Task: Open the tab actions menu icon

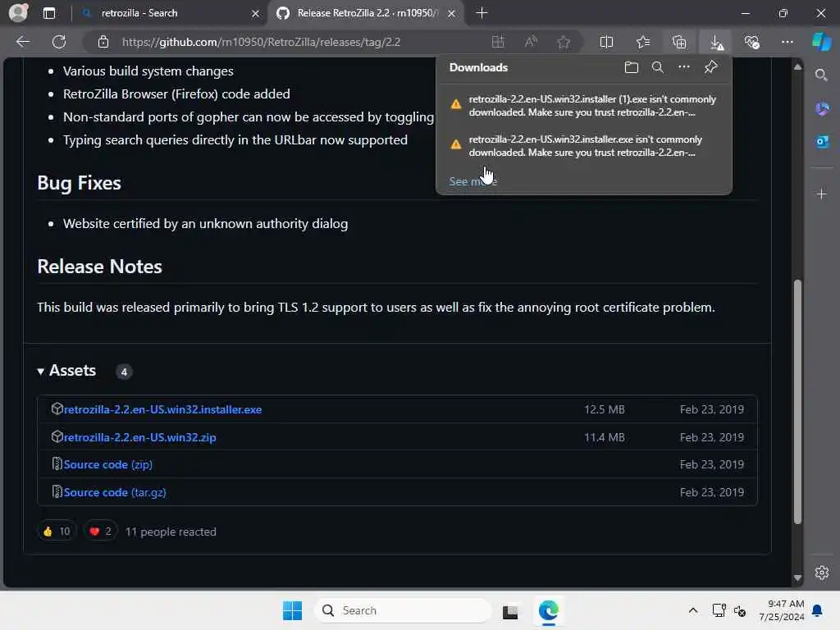Action: (x=49, y=13)
